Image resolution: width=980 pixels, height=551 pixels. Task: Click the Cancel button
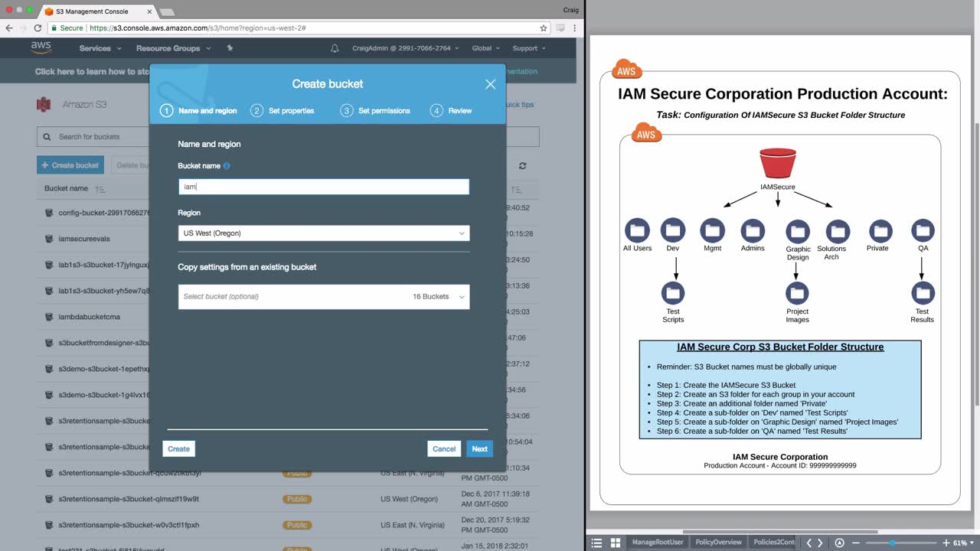(444, 449)
